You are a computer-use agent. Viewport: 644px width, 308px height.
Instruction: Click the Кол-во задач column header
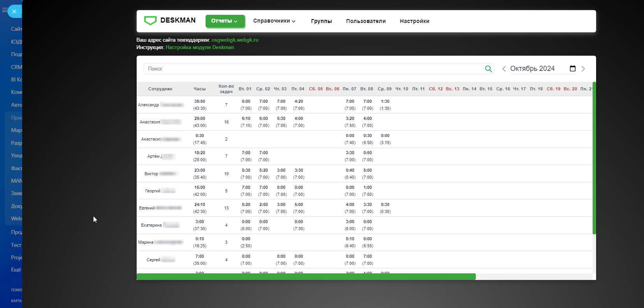pyautogui.click(x=226, y=89)
